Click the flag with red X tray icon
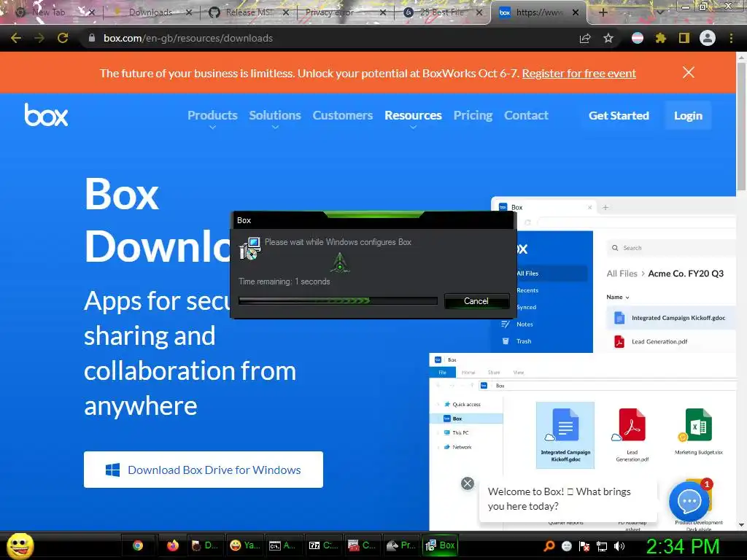The width and height of the screenshot is (747, 560). pyautogui.click(x=584, y=546)
